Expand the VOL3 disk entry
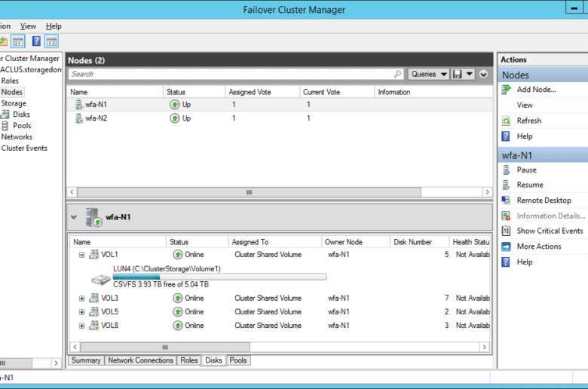 [x=81, y=299]
